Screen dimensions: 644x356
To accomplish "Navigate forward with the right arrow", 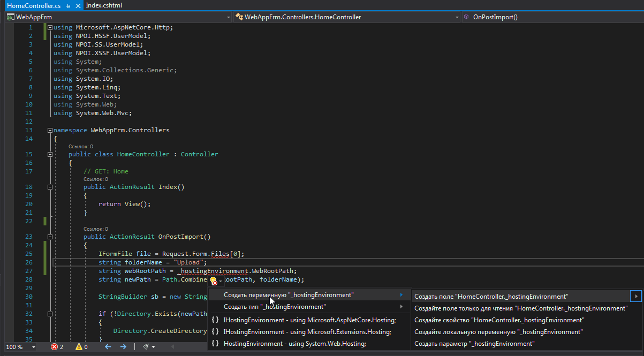I will click(x=123, y=347).
